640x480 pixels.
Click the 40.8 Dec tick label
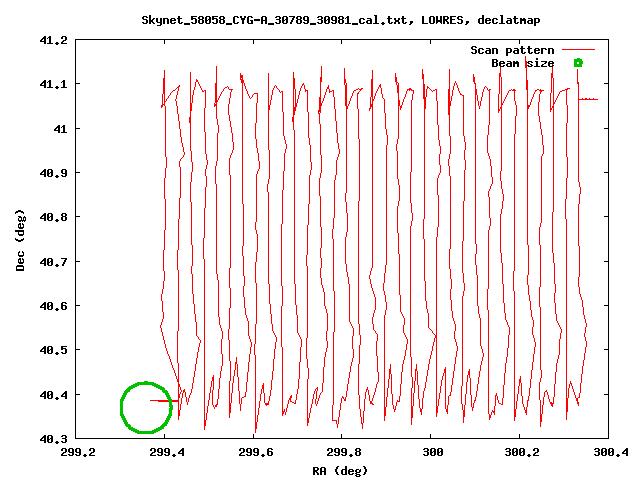(53, 217)
